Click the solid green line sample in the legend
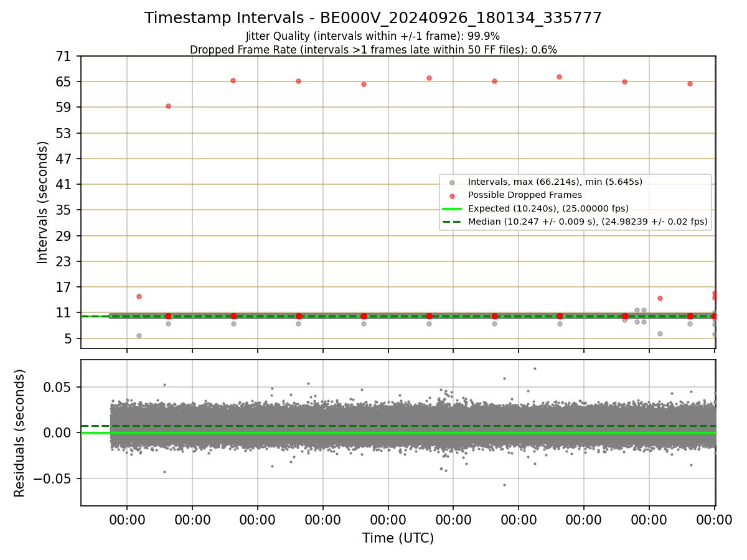The height and width of the screenshot is (560, 747). coord(453,208)
